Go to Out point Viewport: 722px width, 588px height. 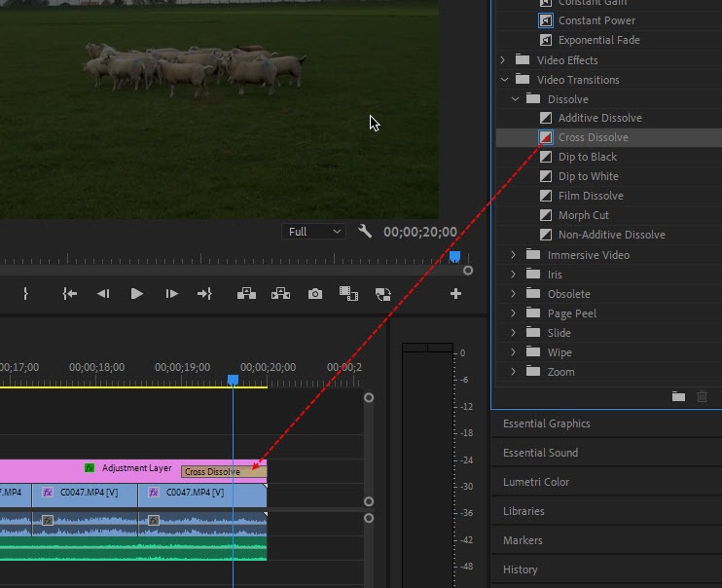coord(204,293)
